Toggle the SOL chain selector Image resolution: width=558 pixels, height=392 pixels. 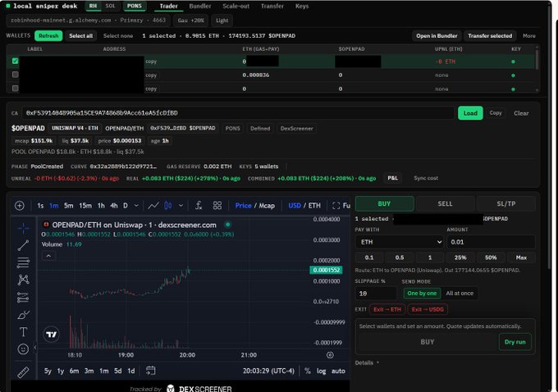pos(110,6)
